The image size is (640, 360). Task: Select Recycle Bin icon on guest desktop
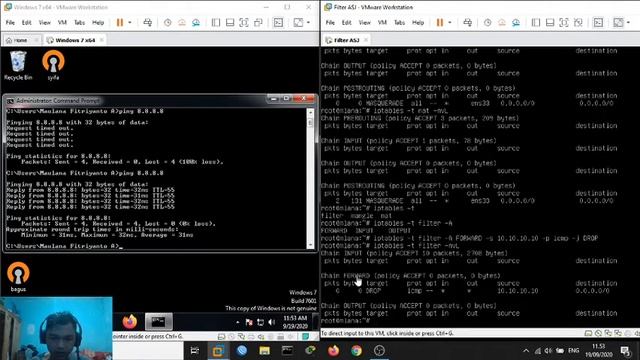pyautogui.click(x=18, y=65)
